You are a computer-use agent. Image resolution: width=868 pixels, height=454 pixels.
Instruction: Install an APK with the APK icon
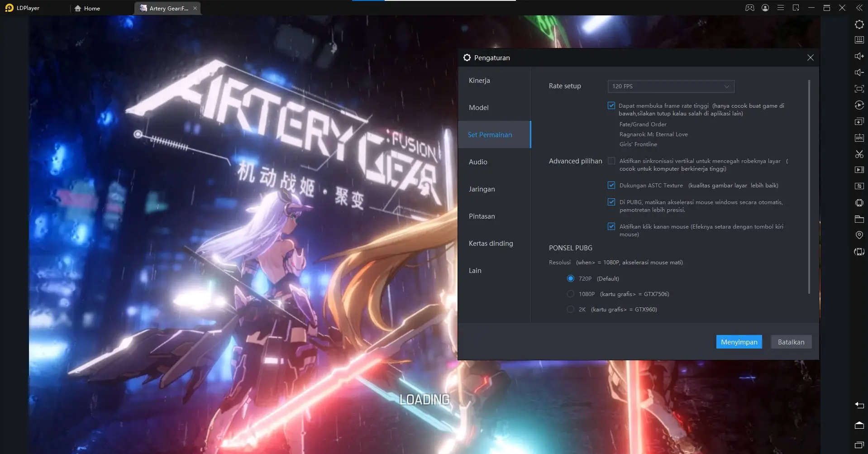tap(859, 138)
